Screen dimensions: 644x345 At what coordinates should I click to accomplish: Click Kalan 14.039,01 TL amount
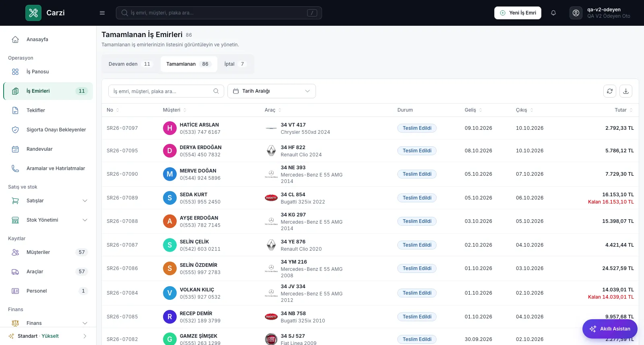[611, 297]
